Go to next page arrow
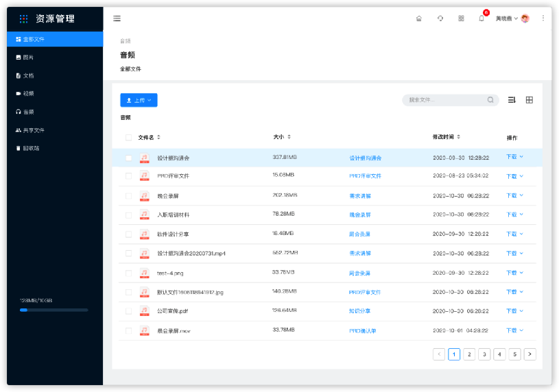This screenshot has width=559, height=392. (x=530, y=354)
